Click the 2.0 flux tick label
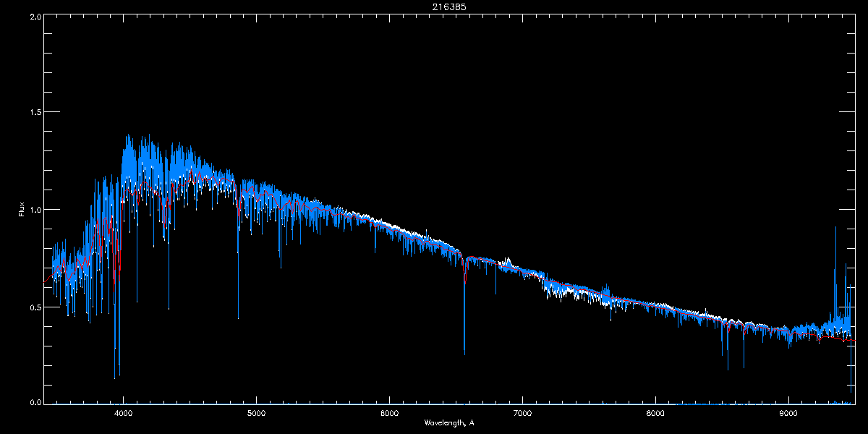The height and width of the screenshot is (434, 868). coord(34,16)
